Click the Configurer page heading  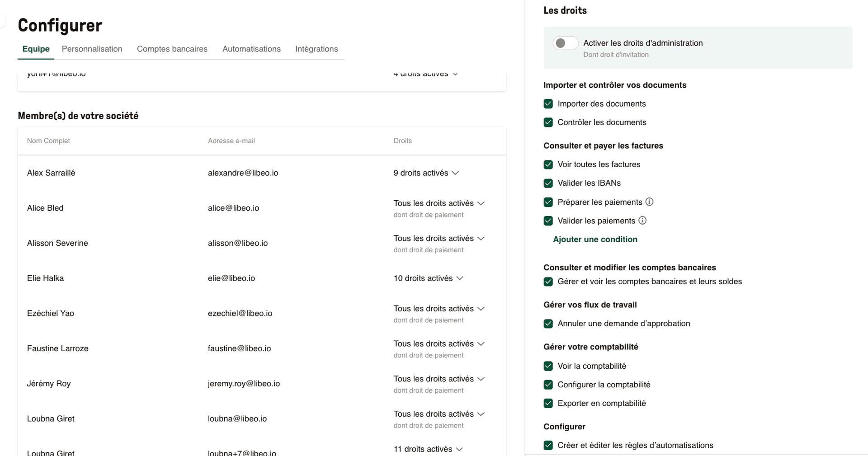tap(60, 25)
